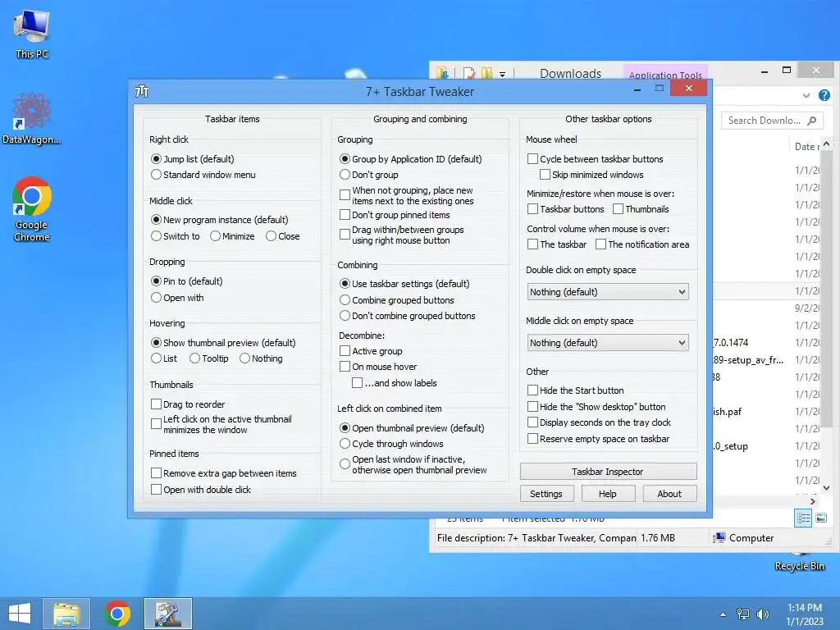840x630 pixels.
Task: Click the Date column header in Downloads
Action: coord(806,146)
